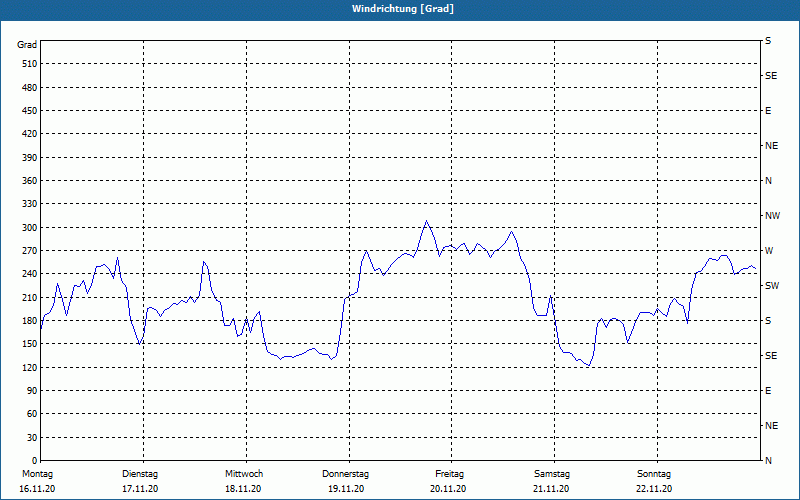Click the date 19.11.20

tap(346, 489)
